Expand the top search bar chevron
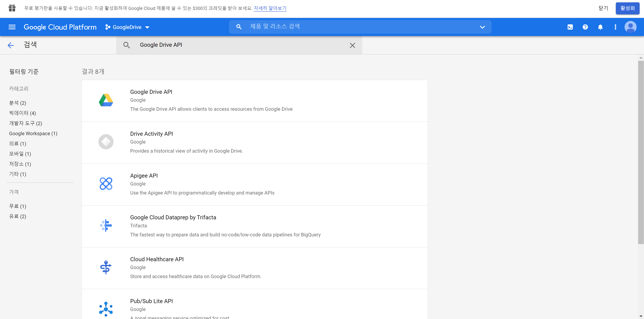644x319 pixels. 482,27
